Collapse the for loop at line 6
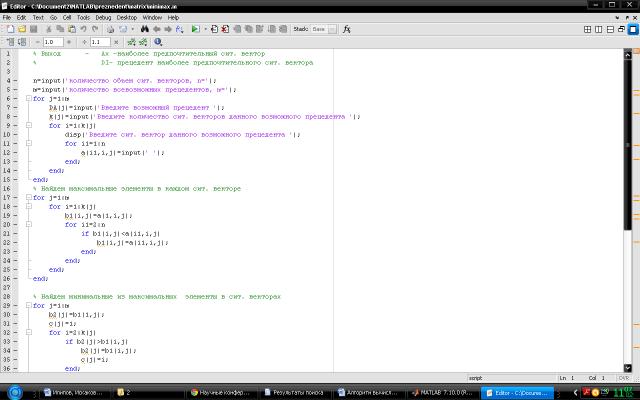The height and width of the screenshot is (400, 640). [29, 99]
